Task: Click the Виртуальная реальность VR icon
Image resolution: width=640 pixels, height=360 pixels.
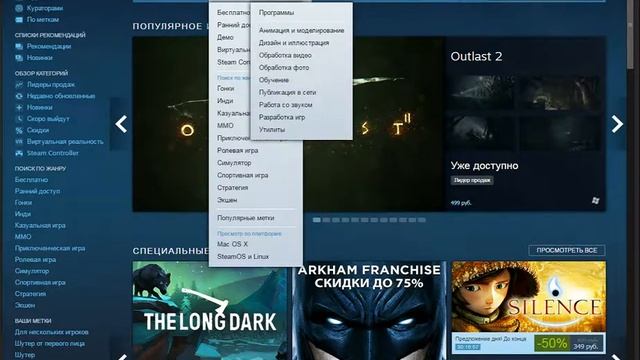Action: coord(19,142)
